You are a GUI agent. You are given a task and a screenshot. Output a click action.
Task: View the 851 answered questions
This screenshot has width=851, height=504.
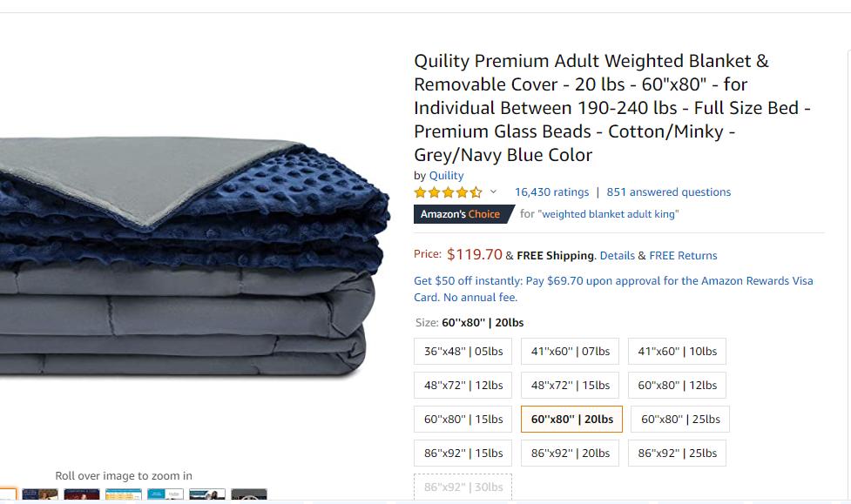point(669,192)
